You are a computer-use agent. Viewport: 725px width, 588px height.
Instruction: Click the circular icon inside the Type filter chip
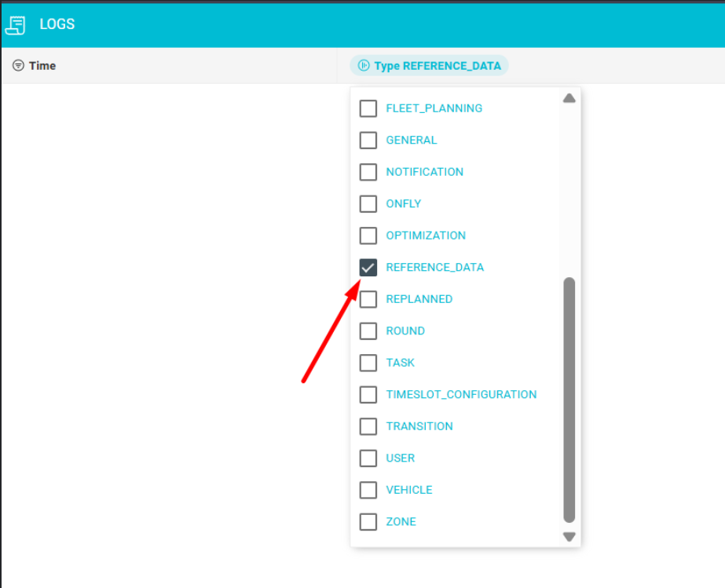click(362, 66)
